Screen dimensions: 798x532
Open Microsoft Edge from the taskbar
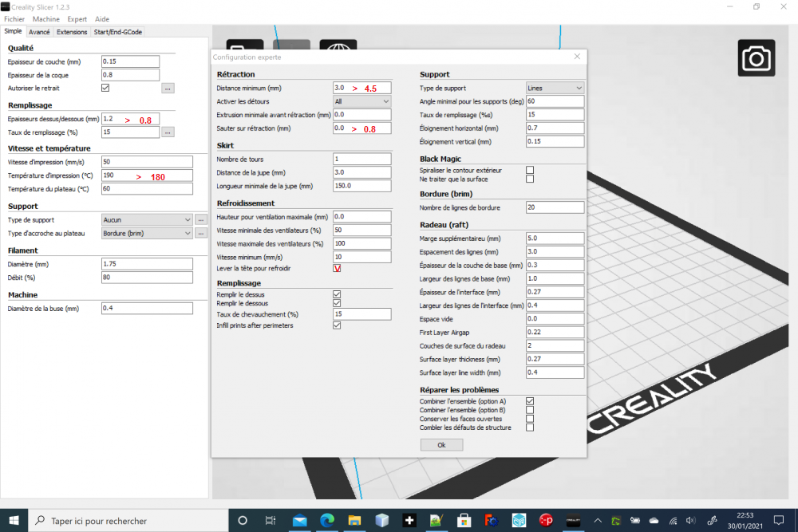point(327,520)
